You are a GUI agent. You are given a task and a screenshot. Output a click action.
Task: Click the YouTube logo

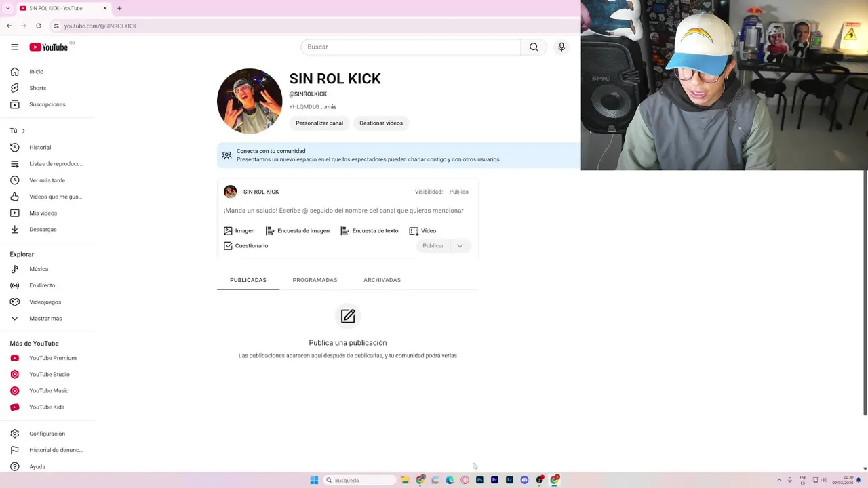click(48, 47)
